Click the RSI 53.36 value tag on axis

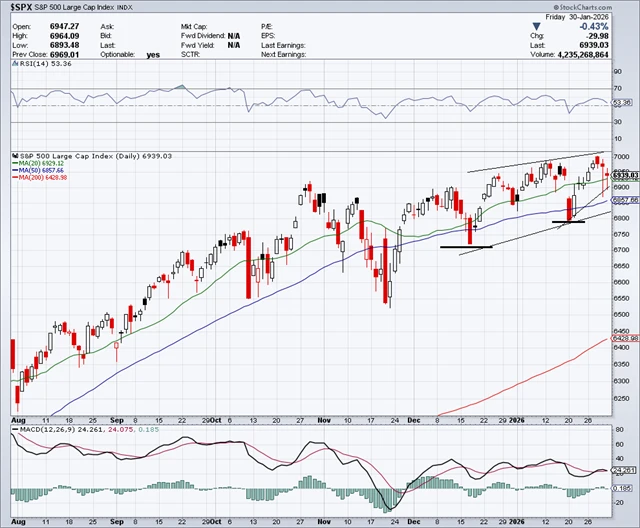(x=623, y=103)
